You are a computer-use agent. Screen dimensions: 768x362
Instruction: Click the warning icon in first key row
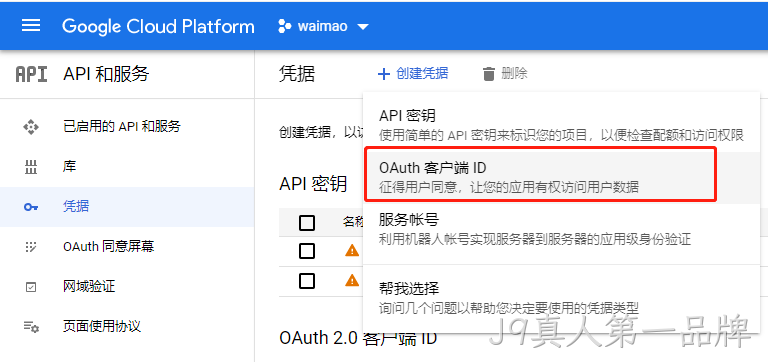pyautogui.click(x=352, y=251)
